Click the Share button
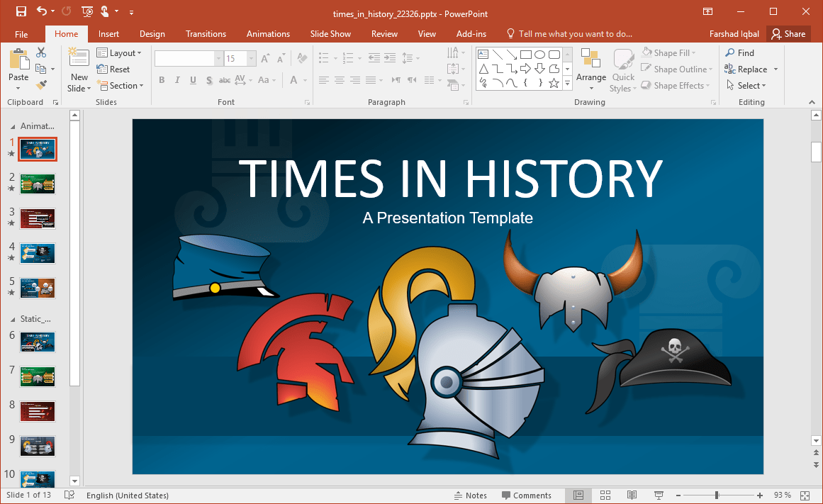This screenshot has height=504, width=823. (x=788, y=34)
